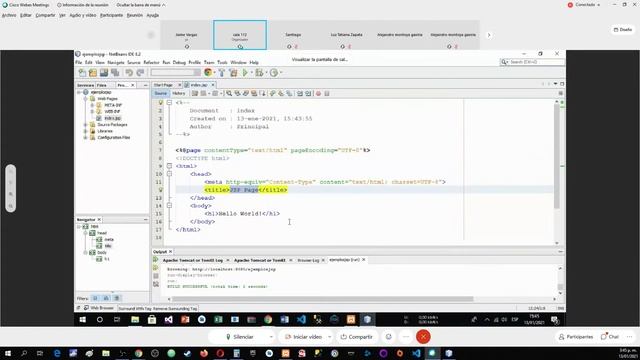Click the Shift Line Left editor icon
The height and width of the screenshot is (360, 640).
click(x=300, y=93)
